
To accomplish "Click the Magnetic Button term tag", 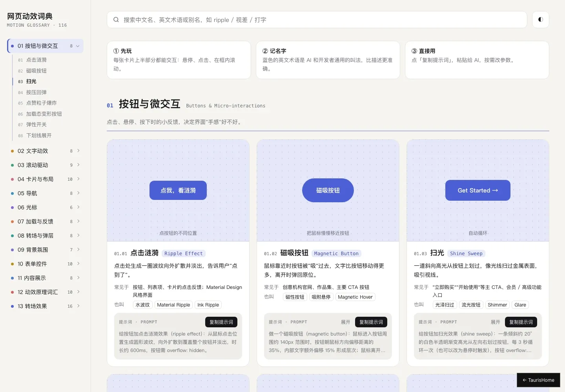I will pos(336,254).
